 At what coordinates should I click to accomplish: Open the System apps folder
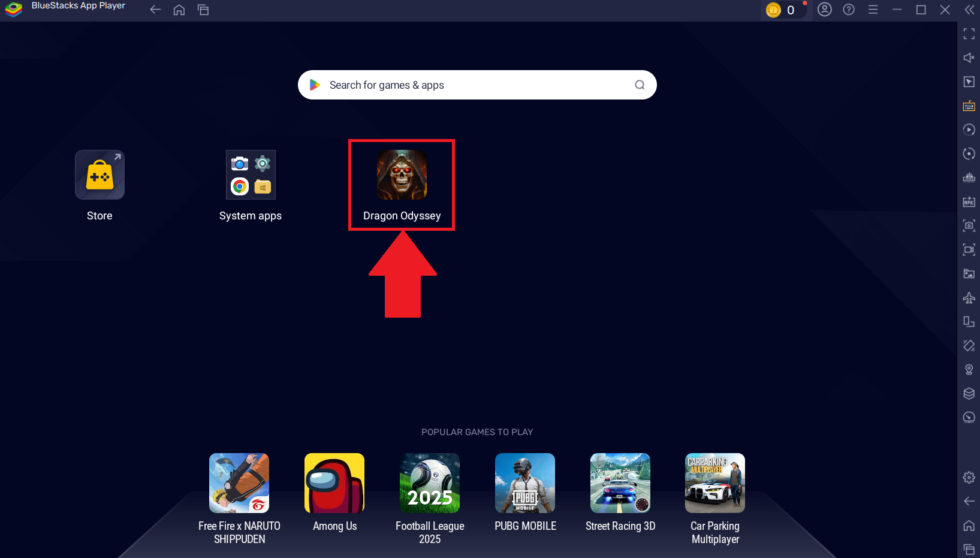click(x=251, y=175)
